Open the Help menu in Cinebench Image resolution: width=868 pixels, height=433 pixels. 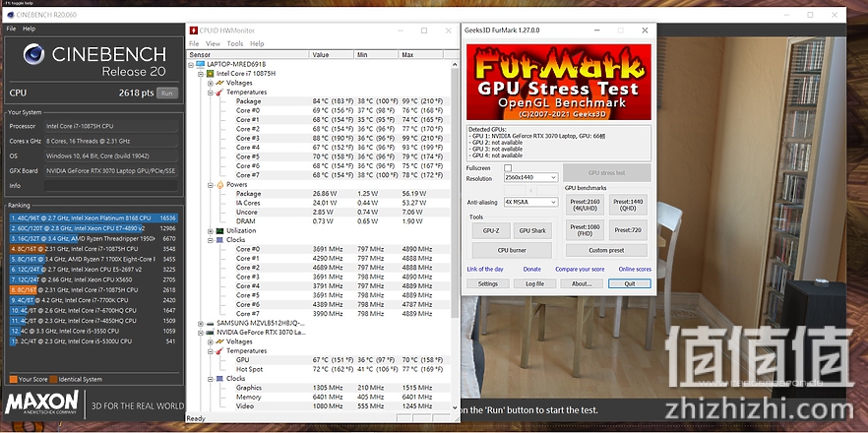click(29, 29)
